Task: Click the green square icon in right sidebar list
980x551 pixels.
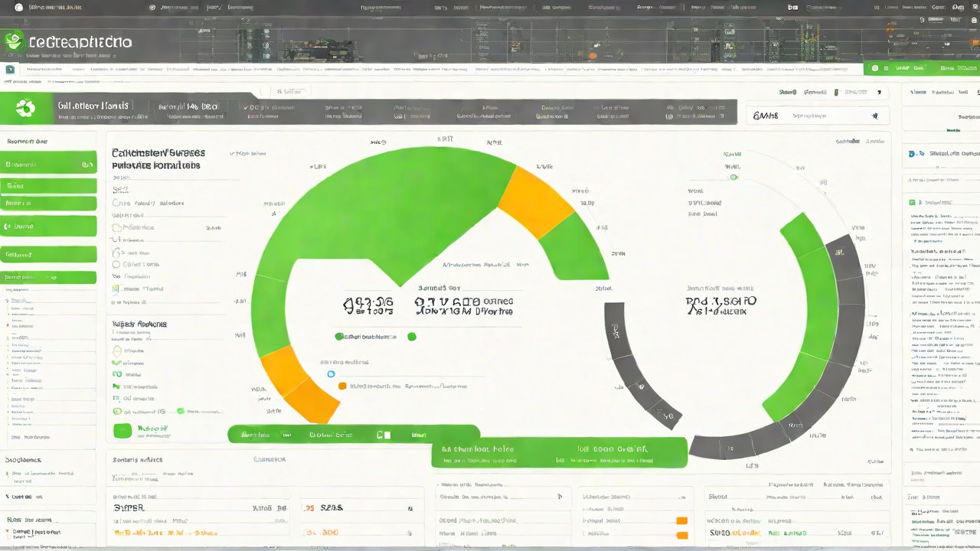Action: [x=912, y=203]
